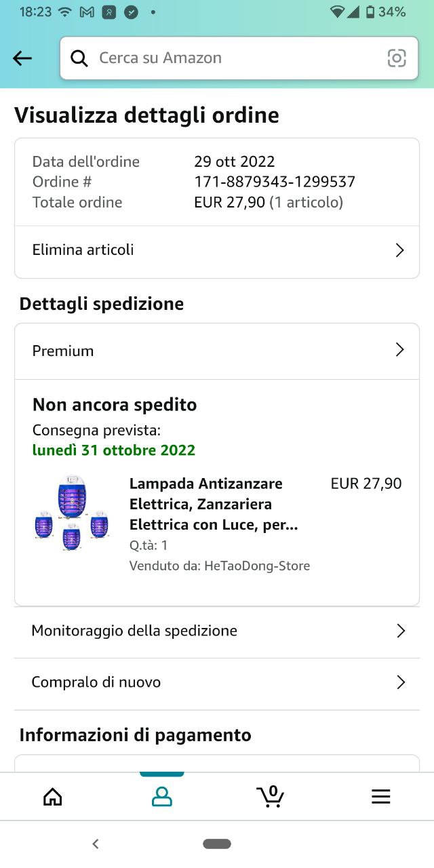
Task: Open the account profile tab
Action: [x=161, y=797]
